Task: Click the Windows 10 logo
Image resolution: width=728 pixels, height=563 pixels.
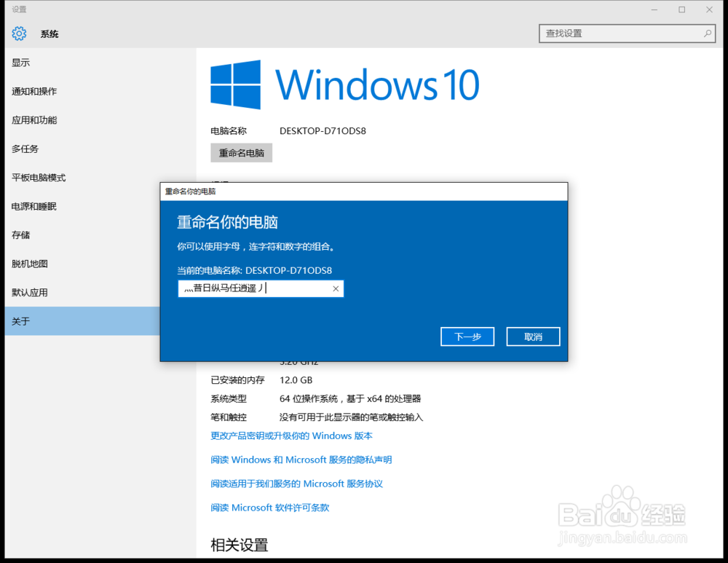Action: tap(344, 84)
